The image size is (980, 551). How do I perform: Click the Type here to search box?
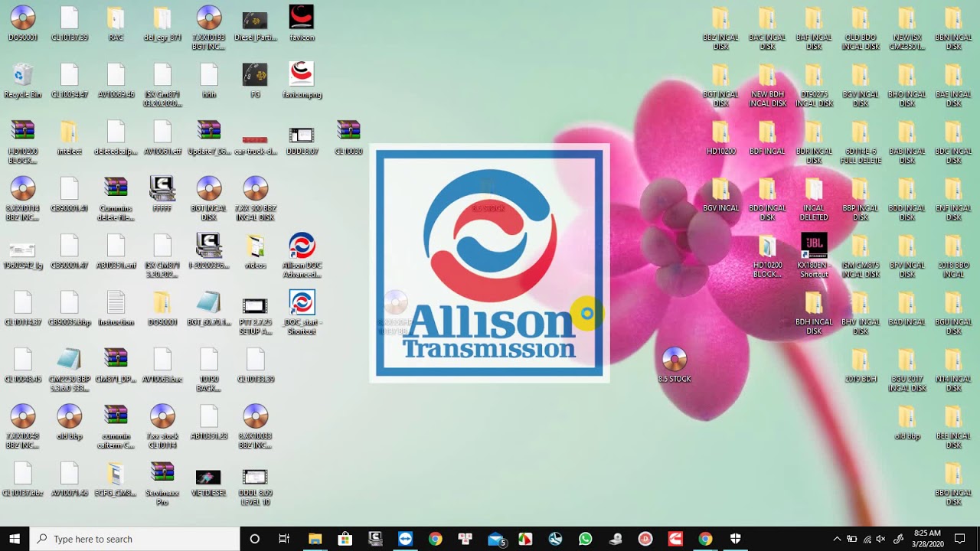tap(135, 539)
